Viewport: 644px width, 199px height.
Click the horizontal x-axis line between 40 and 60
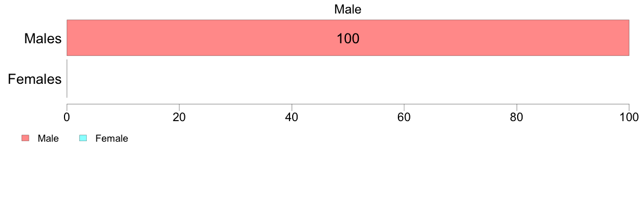click(x=348, y=104)
